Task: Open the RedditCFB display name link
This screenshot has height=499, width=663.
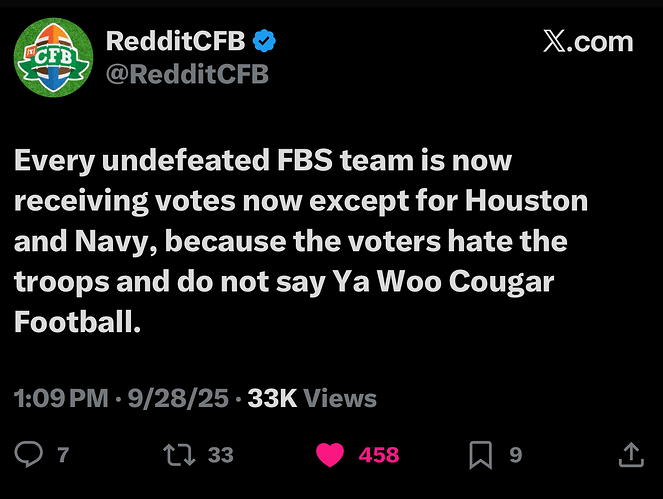Action: 177,42
